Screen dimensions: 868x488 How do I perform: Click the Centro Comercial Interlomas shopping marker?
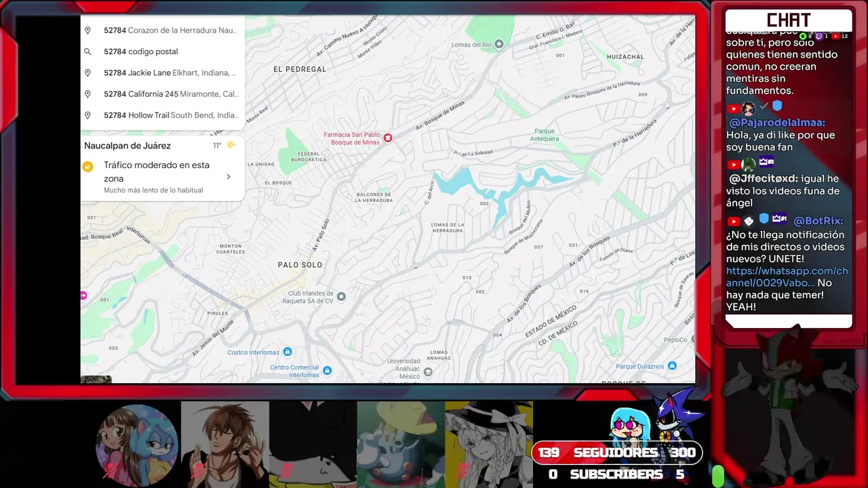(x=328, y=371)
